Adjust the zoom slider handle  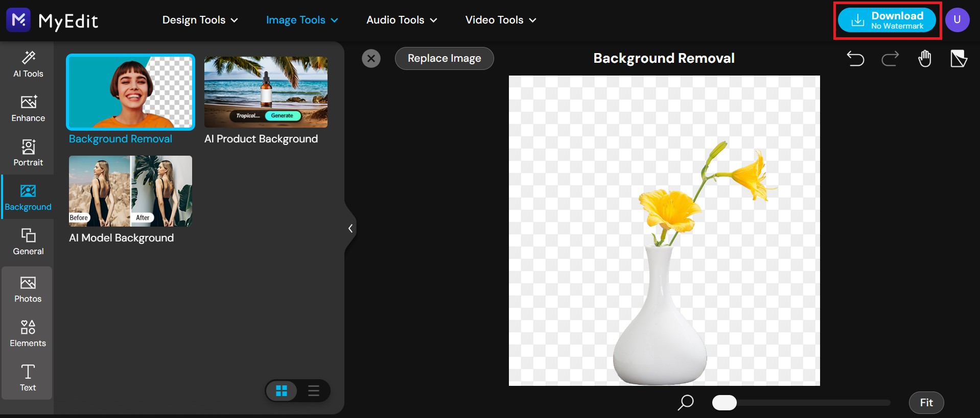coord(725,403)
